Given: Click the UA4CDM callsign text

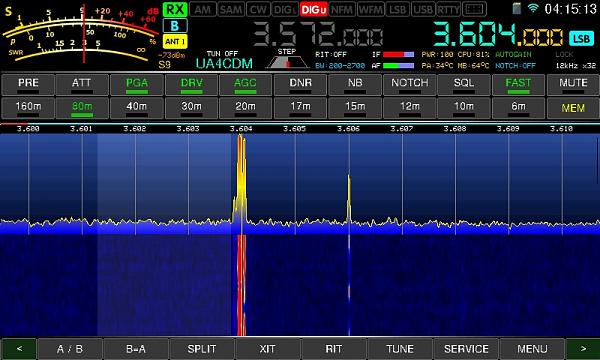Looking at the screenshot, I should pos(224,64).
